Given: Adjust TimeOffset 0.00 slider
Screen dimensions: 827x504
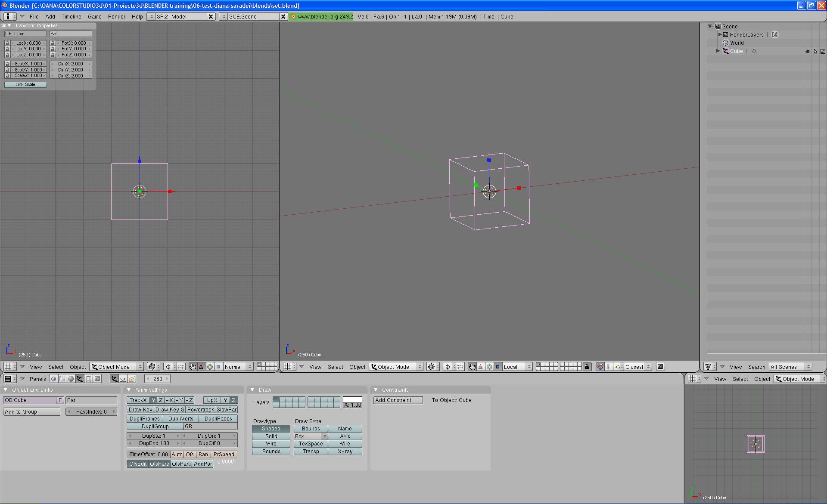Looking at the screenshot, I should click(148, 455).
